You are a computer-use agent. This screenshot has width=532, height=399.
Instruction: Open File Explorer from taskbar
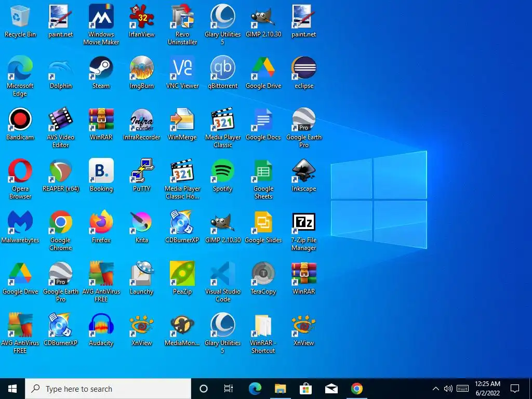(x=280, y=389)
